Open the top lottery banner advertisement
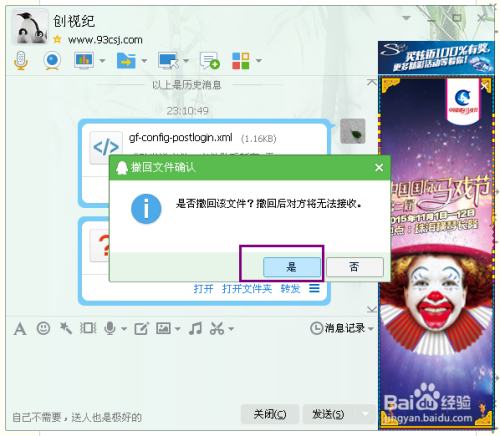Image resolution: width=500 pixels, height=436 pixels. pos(436,58)
